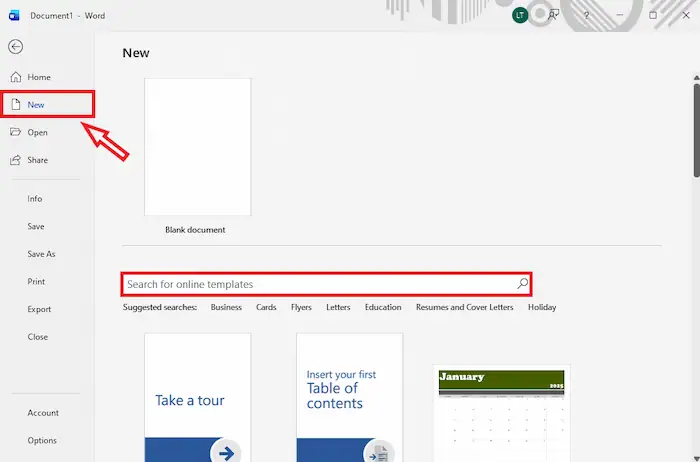This screenshot has height=462, width=700.
Task: Search suggested Education templates
Action: point(383,307)
